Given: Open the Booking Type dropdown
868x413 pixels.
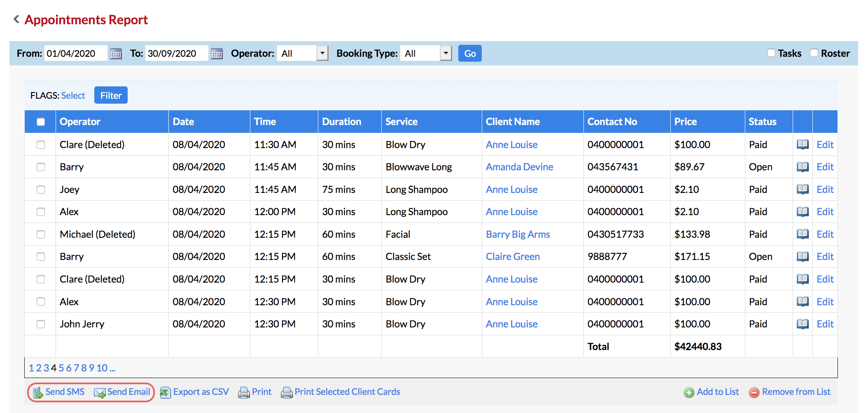Looking at the screenshot, I should pos(446,53).
